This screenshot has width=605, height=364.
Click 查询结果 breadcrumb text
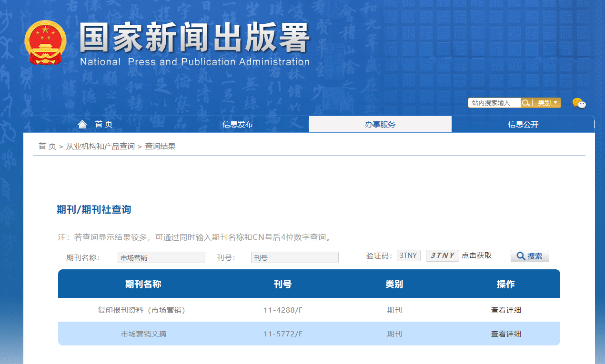click(160, 146)
